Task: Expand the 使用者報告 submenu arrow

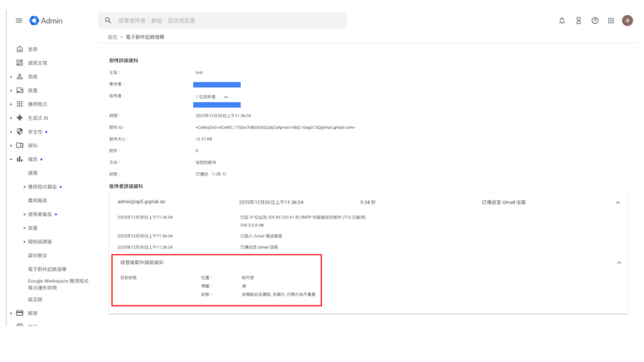Action: 25,214
